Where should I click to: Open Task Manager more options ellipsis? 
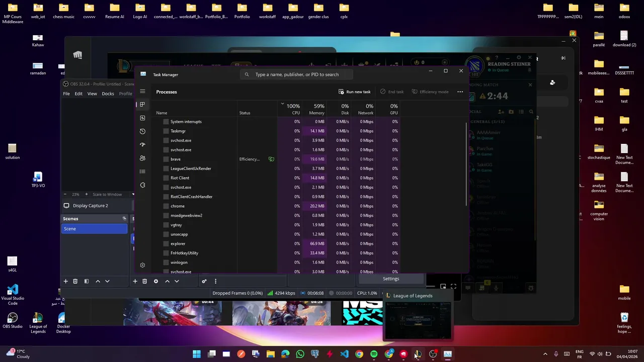460,92
